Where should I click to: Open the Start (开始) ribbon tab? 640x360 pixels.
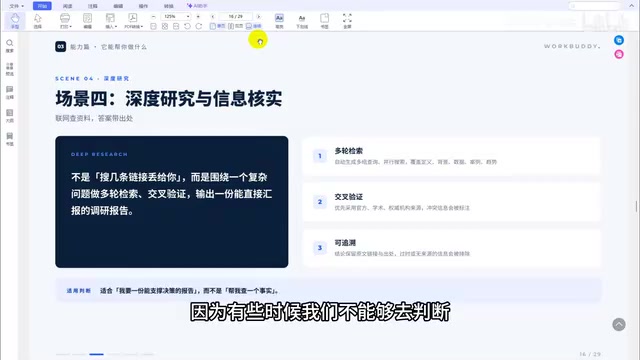(x=42, y=6)
